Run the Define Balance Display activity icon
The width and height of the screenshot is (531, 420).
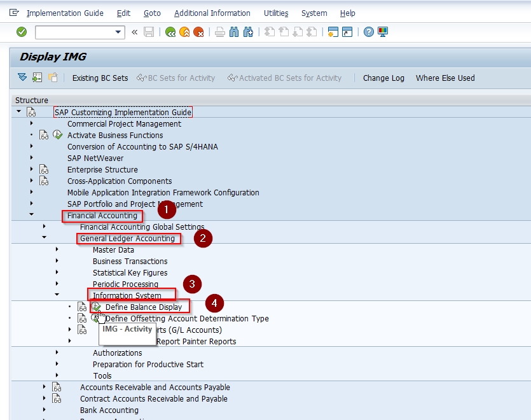pyautogui.click(x=96, y=307)
